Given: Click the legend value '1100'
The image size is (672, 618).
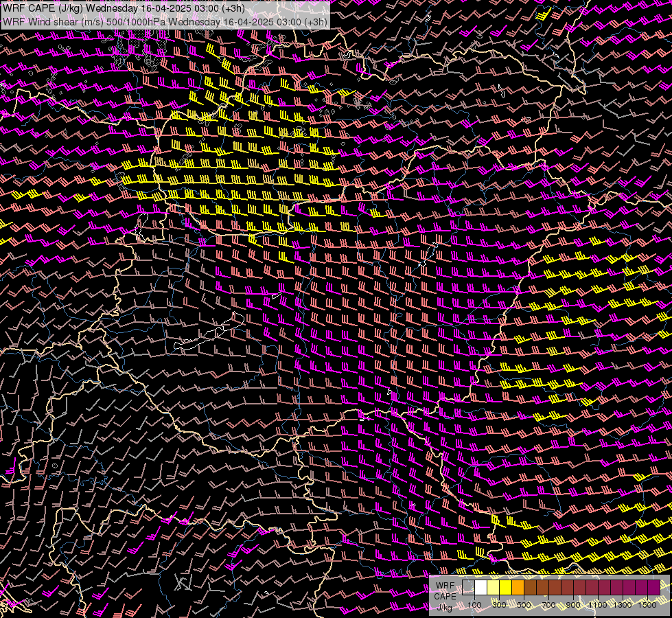Looking at the screenshot, I should (598, 605).
